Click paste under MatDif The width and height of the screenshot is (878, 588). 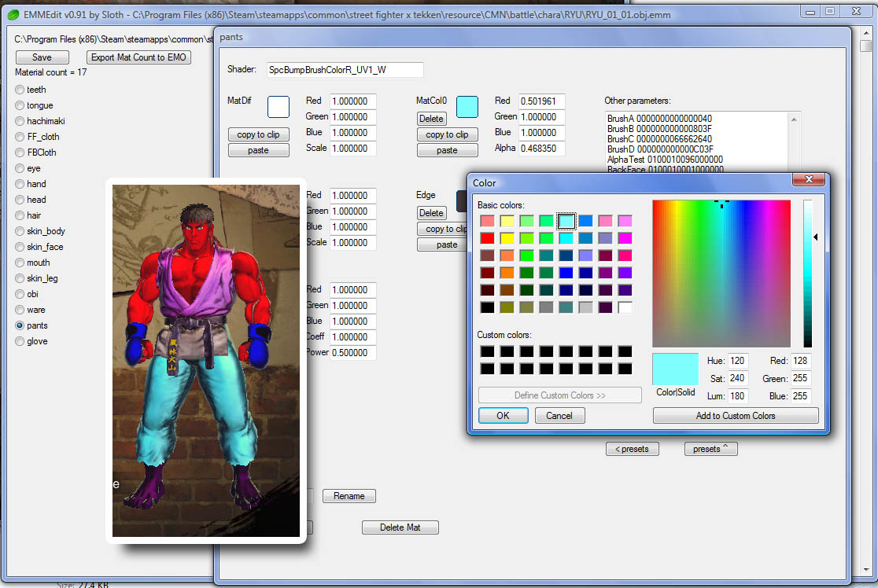click(258, 150)
